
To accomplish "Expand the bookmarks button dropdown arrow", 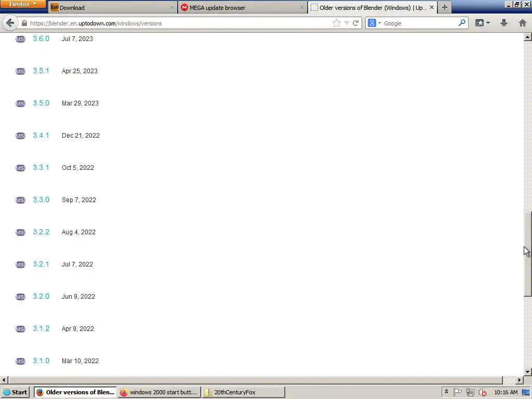I will point(488,23).
